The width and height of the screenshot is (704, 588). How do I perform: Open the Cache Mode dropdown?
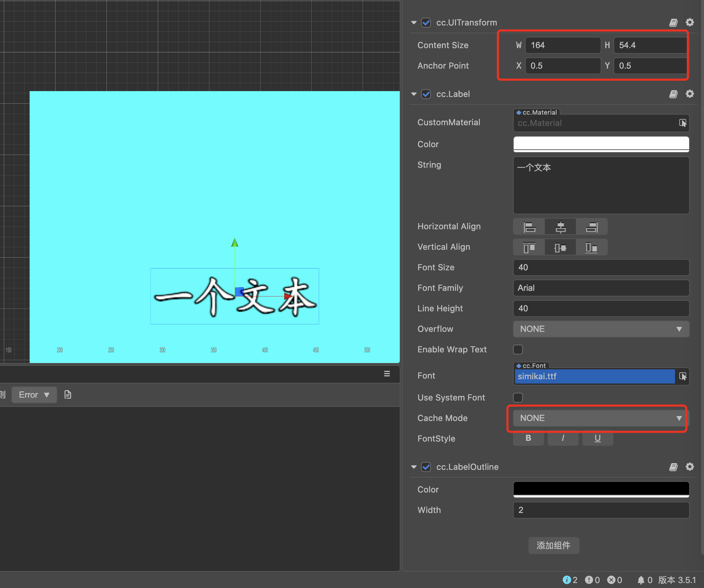coord(601,418)
